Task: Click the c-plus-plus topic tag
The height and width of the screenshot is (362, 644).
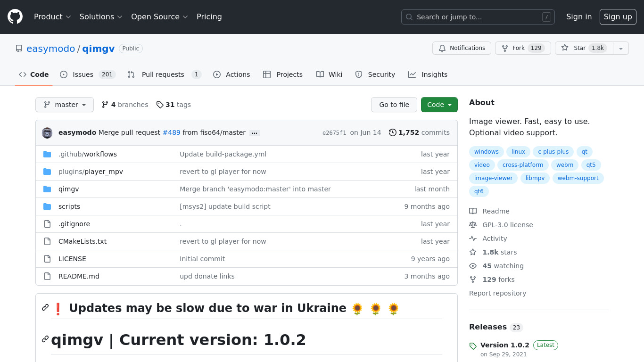Action: coord(553,152)
